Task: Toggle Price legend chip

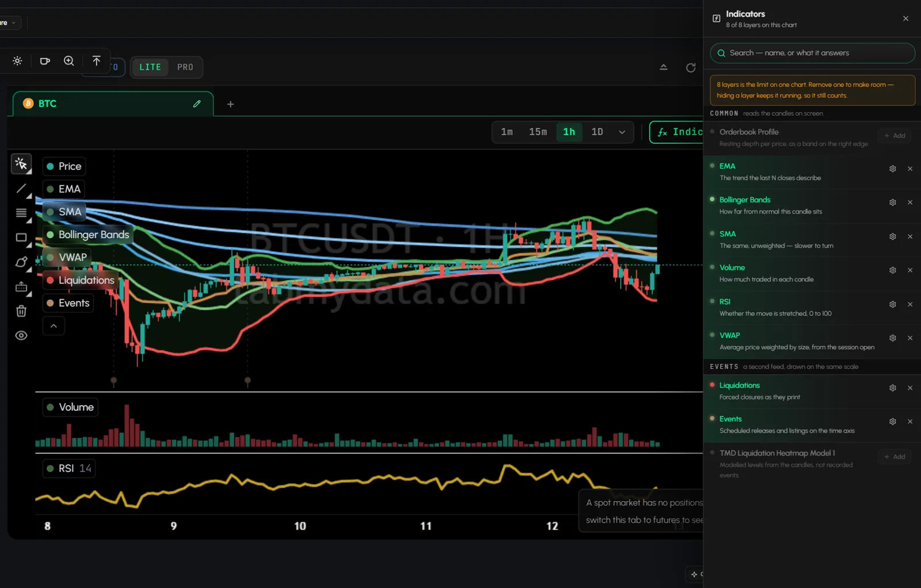Action: coord(64,166)
